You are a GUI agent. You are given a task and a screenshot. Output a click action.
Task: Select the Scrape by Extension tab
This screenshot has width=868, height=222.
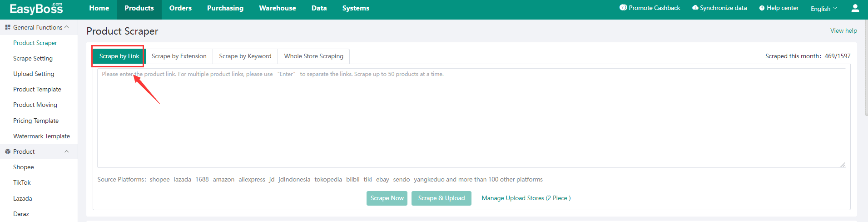(x=179, y=56)
